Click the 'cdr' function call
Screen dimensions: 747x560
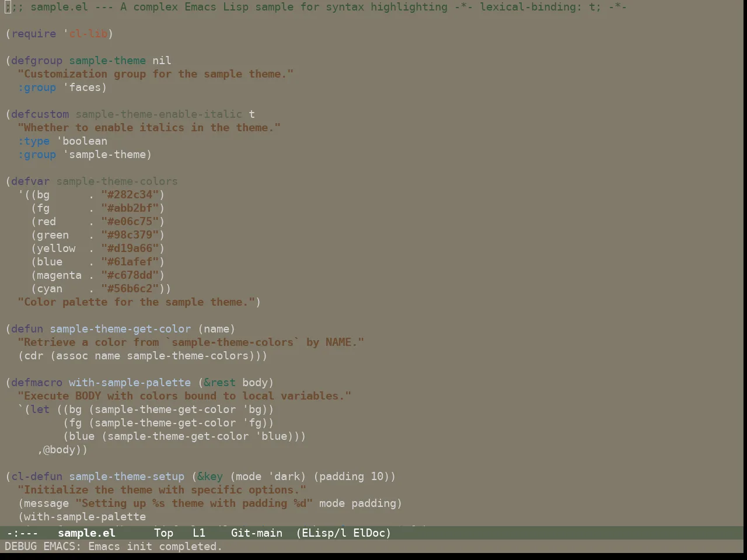34,356
